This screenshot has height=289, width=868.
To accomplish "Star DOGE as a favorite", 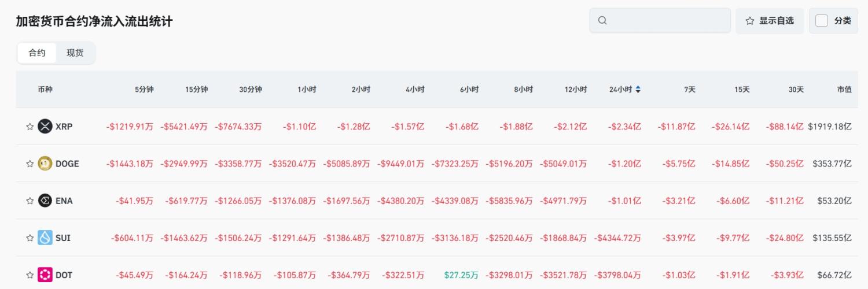I will [30, 164].
